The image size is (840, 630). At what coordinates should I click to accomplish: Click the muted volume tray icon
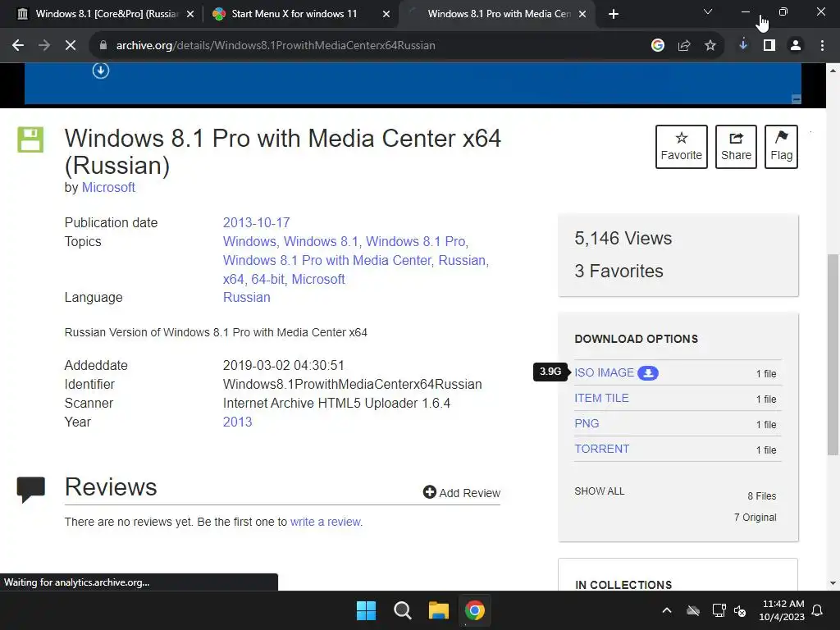740,610
